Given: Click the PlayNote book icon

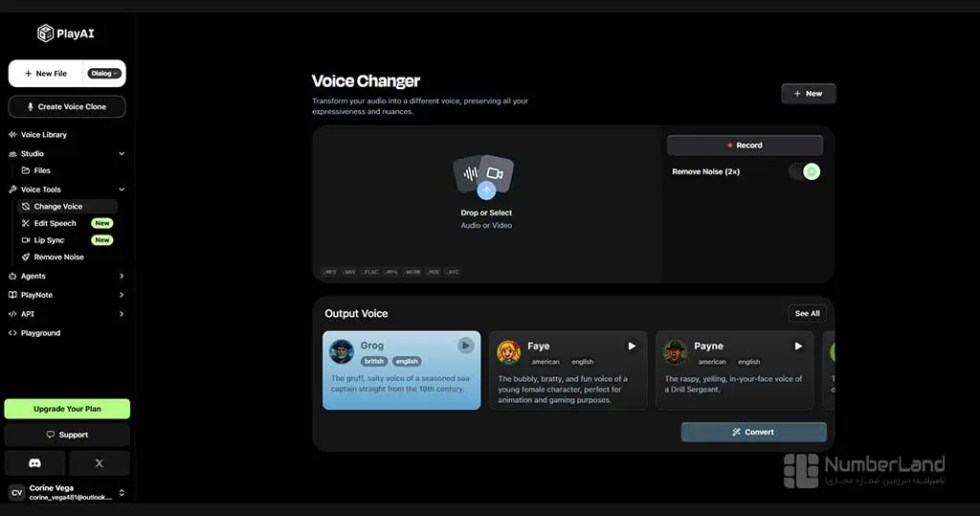Looking at the screenshot, I should click(x=12, y=295).
